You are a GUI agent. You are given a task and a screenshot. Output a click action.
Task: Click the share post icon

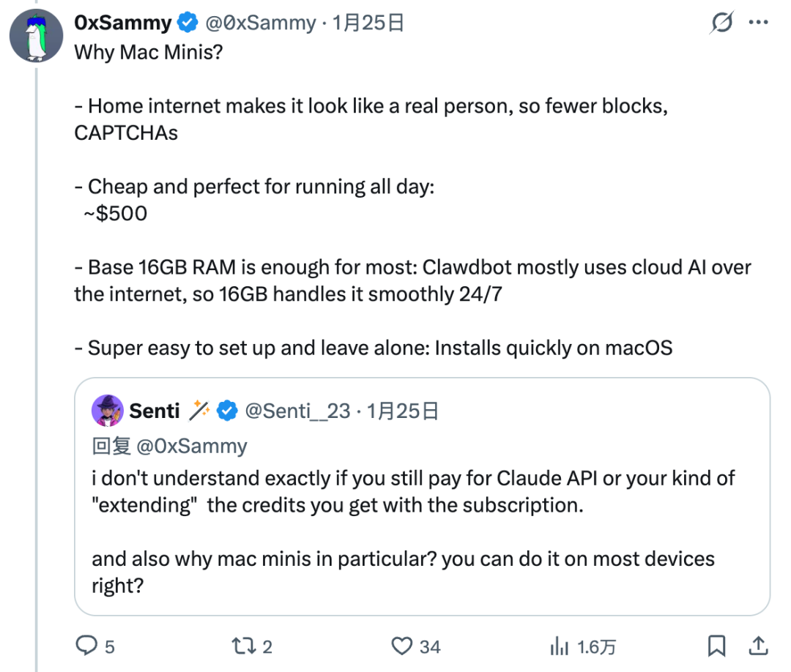(x=760, y=645)
